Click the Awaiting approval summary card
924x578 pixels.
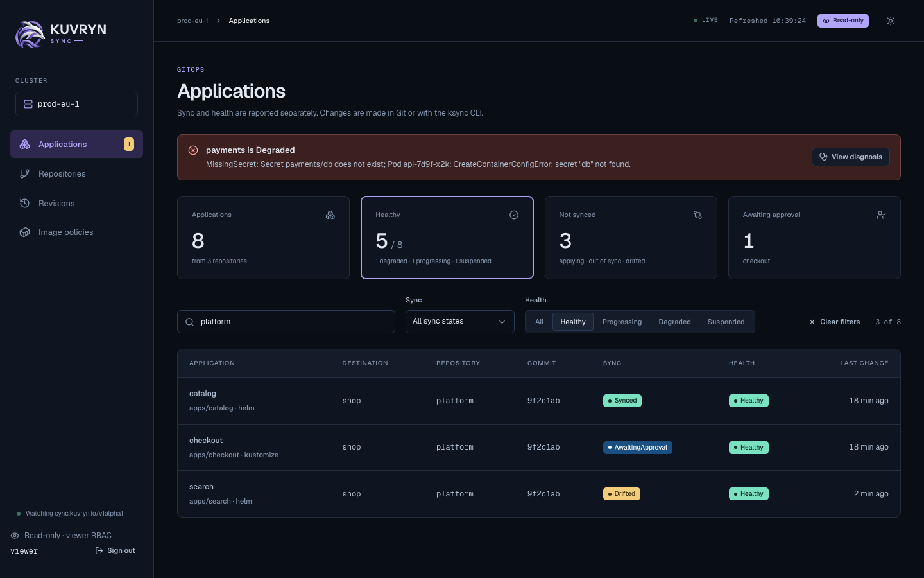pyautogui.click(x=814, y=238)
